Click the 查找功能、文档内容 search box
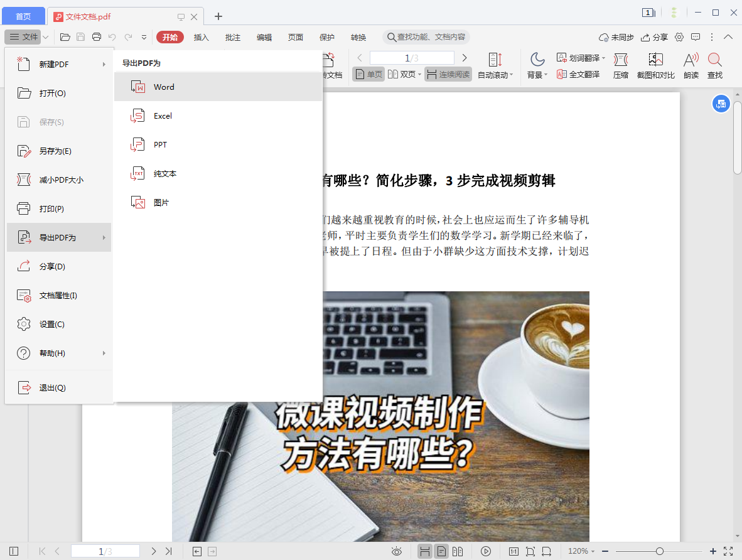742x560 pixels. click(426, 37)
